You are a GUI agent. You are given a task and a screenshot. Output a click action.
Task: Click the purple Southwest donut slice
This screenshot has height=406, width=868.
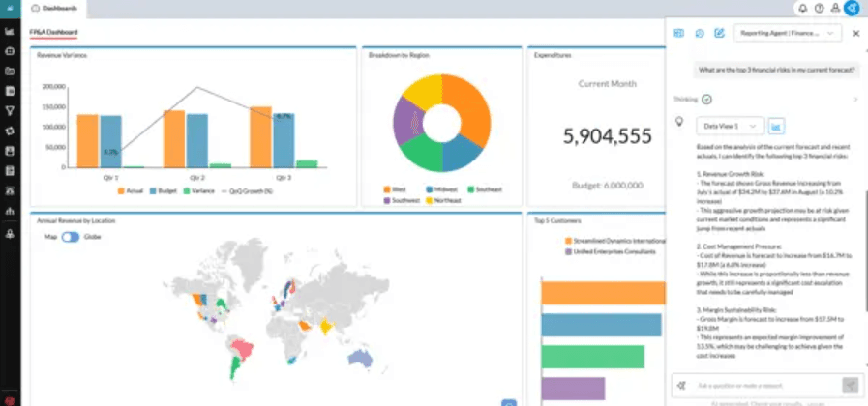tap(407, 121)
